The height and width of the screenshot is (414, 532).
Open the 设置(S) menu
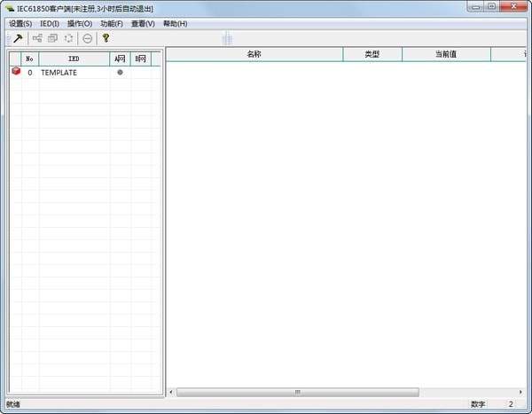coord(20,23)
